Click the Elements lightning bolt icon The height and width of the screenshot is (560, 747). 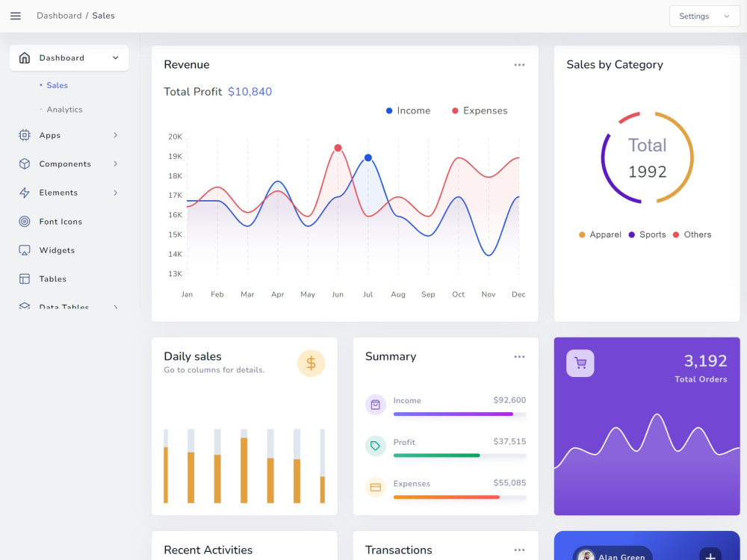click(25, 193)
